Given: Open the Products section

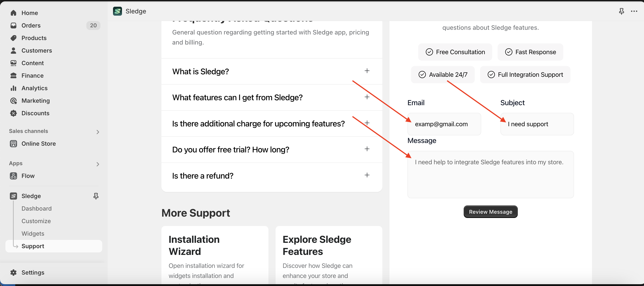Looking at the screenshot, I should tap(34, 38).
